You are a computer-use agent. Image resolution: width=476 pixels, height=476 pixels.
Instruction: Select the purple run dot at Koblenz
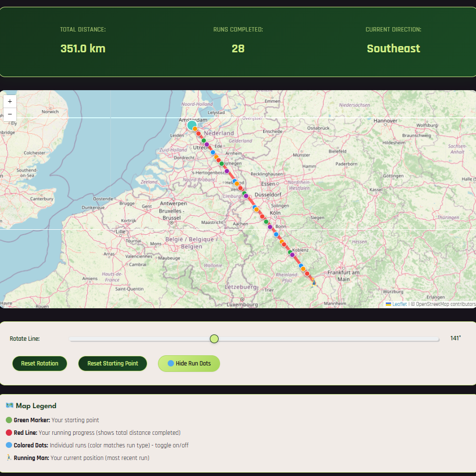pyautogui.click(x=292, y=255)
